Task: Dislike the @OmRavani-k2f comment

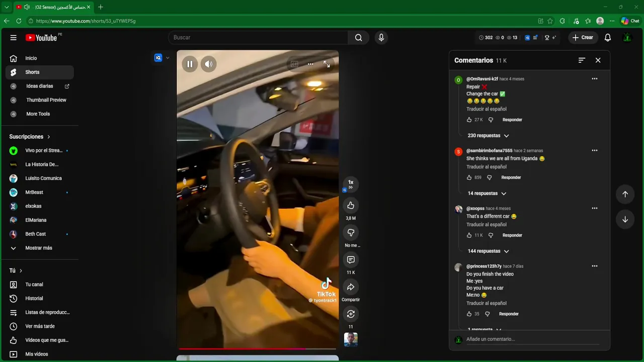Action: pos(491,120)
